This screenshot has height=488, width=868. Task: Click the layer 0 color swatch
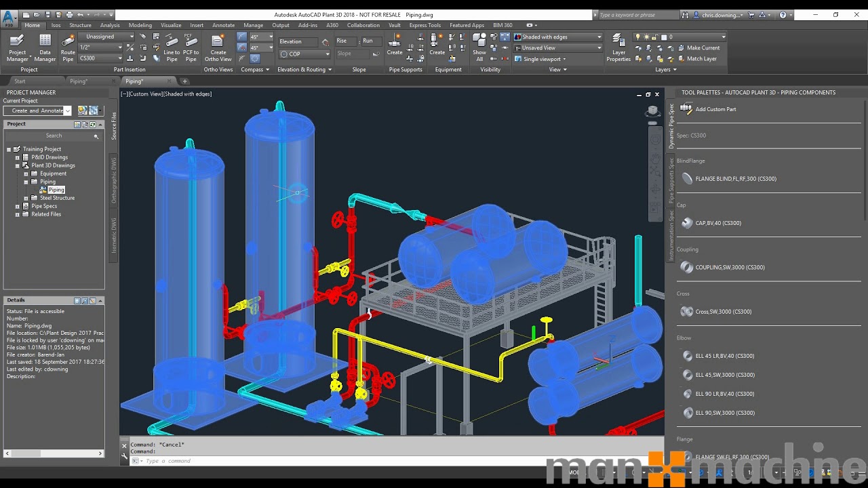coord(665,37)
